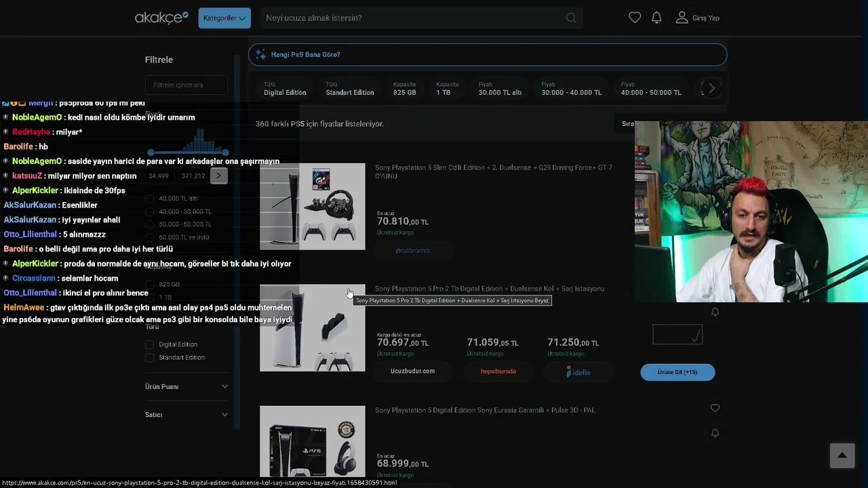Open the 'Sony Playstation 5 Slim Cd'li Edition' title link
The height and width of the screenshot is (488, 868).
[494, 171]
